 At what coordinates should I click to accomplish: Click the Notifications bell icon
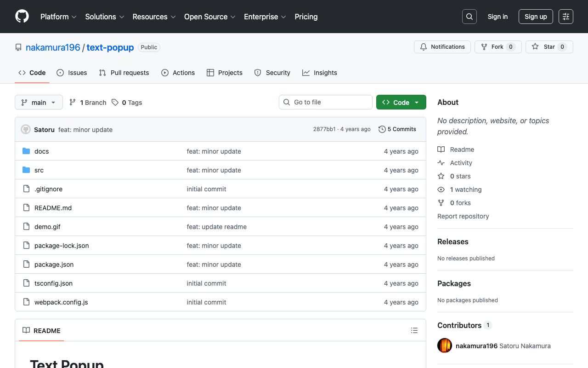click(x=423, y=46)
